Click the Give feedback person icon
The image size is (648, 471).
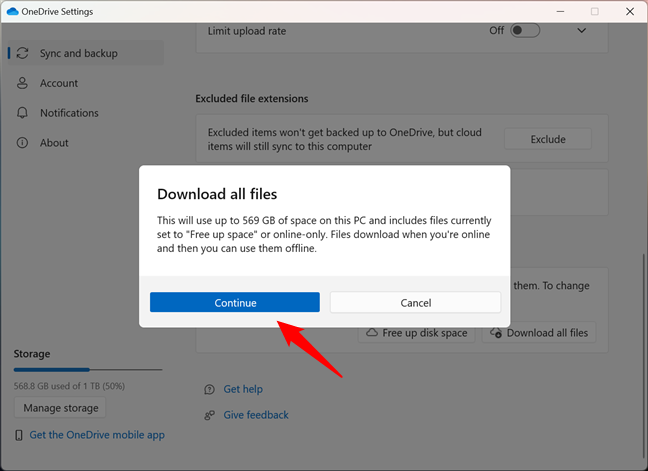(209, 415)
